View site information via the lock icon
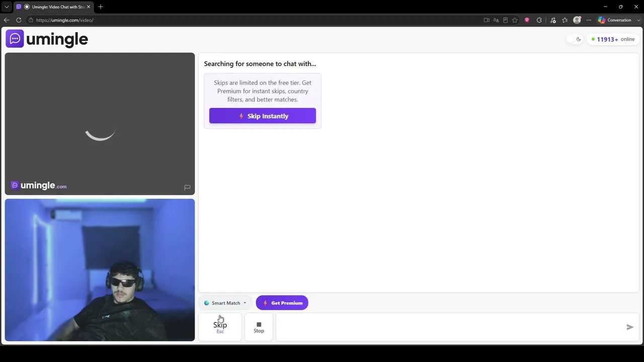Viewport: 644px width, 362px height. (31, 20)
